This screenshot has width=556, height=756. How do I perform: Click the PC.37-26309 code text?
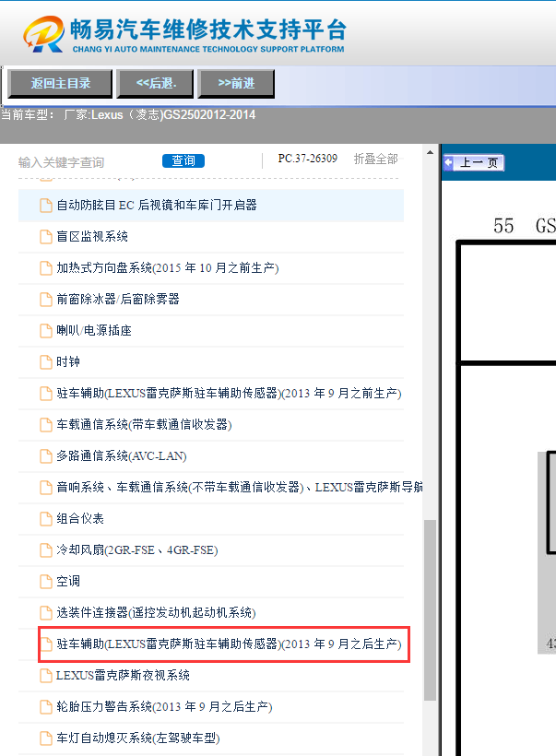tap(308, 159)
